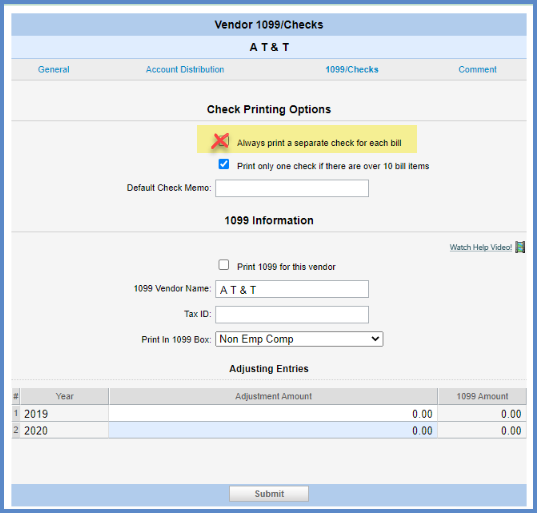This screenshot has height=513, width=537.
Task: Toggle Always print a separate check checkbox
Action: tap(223, 141)
